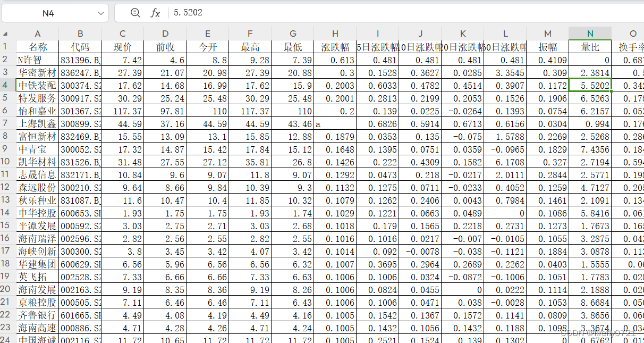Click the cell with value 0.4109
This screenshot has width=644, height=343.
coord(548,60)
